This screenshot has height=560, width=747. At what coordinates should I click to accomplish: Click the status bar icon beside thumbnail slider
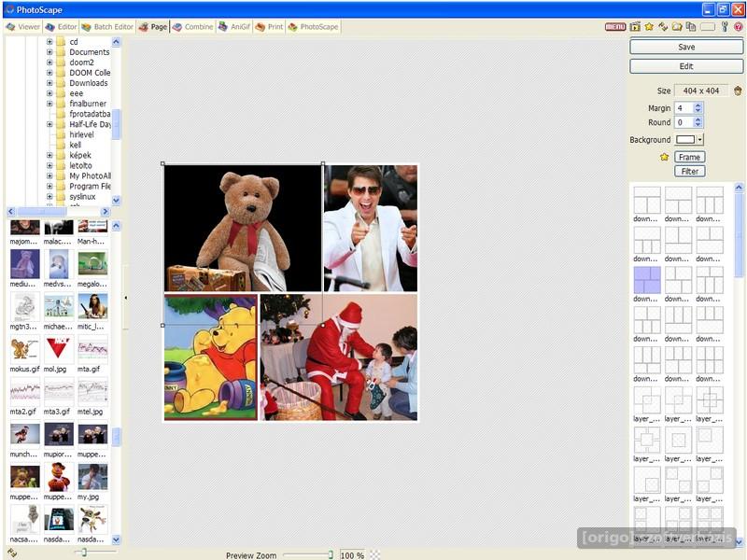pos(12,553)
